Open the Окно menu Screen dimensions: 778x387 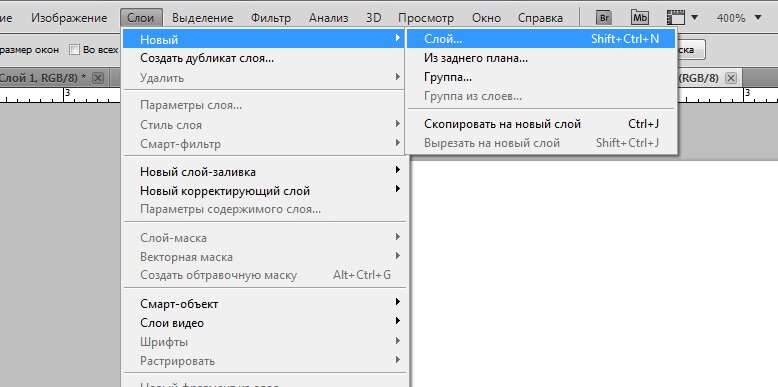[486, 18]
